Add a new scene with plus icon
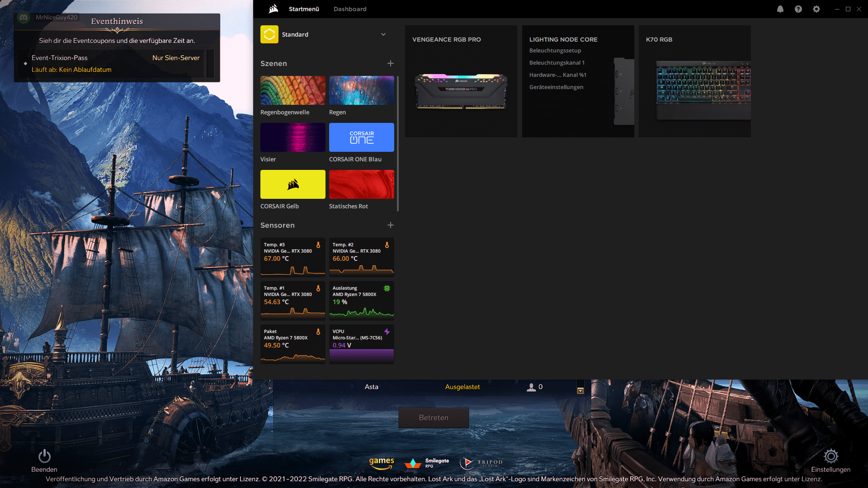The height and width of the screenshot is (488, 868). tap(391, 64)
